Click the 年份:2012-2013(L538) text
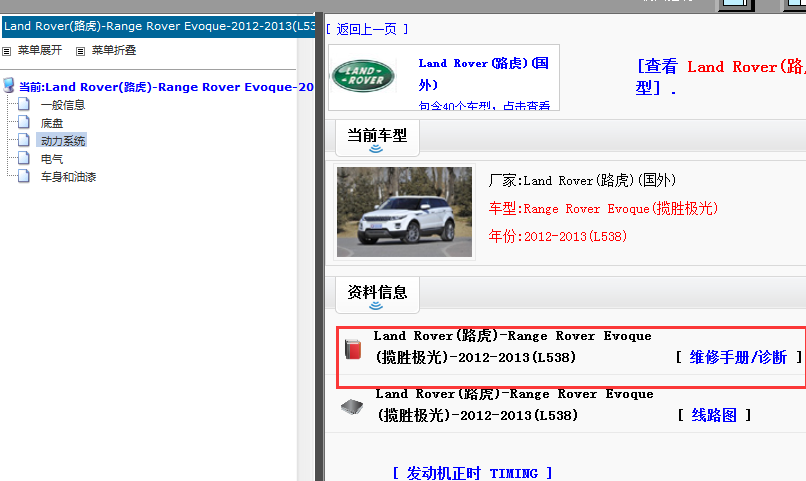This screenshot has height=481, width=806. (558, 236)
